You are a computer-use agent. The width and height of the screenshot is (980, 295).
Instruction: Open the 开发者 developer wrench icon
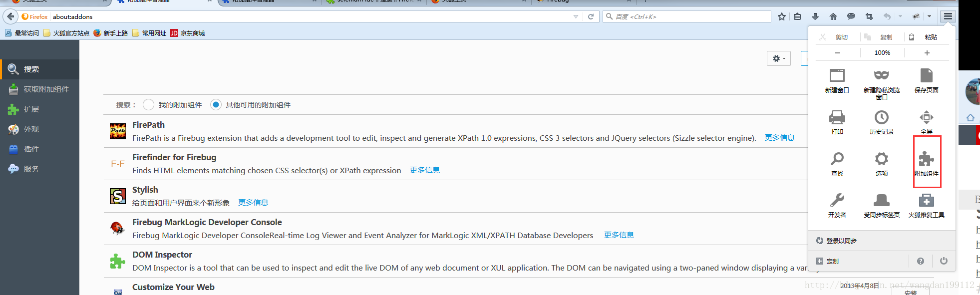tap(837, 201)
